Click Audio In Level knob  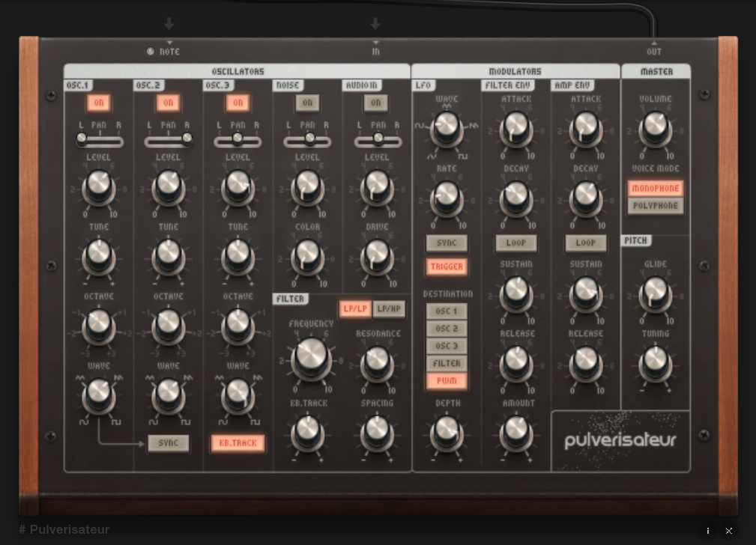coord(377,188)
